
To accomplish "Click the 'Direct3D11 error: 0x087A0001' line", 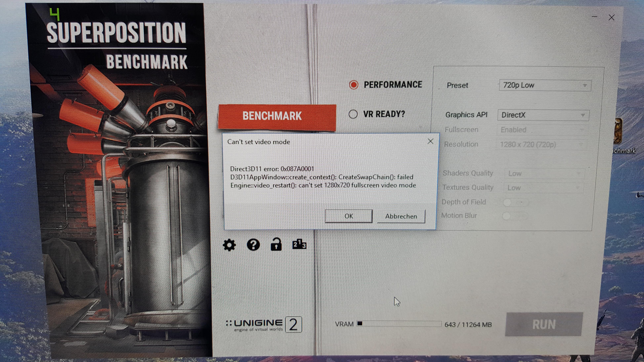I will 272,169.
